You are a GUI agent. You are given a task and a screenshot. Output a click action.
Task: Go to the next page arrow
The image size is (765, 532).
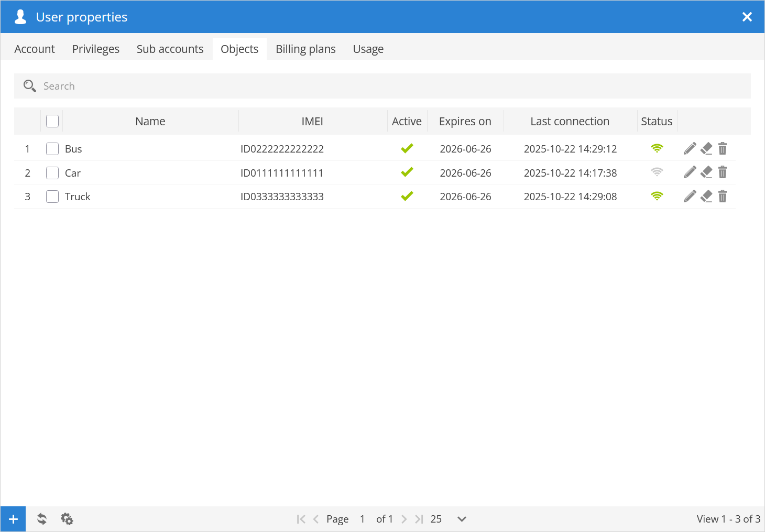coord(404,519)
